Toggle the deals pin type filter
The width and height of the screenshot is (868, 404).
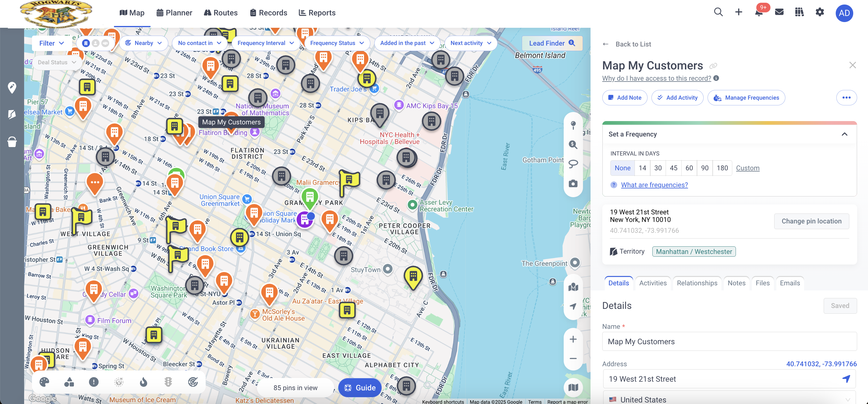point(106,43)
